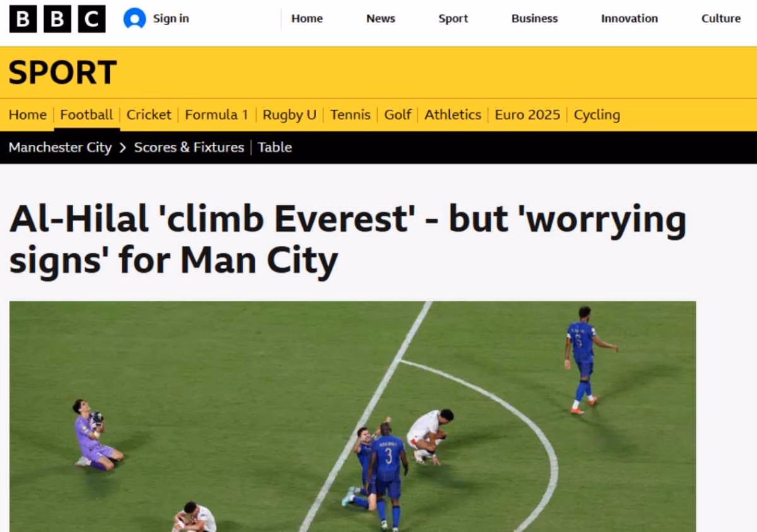Open Manchester City team page link

tap(60, 147)
